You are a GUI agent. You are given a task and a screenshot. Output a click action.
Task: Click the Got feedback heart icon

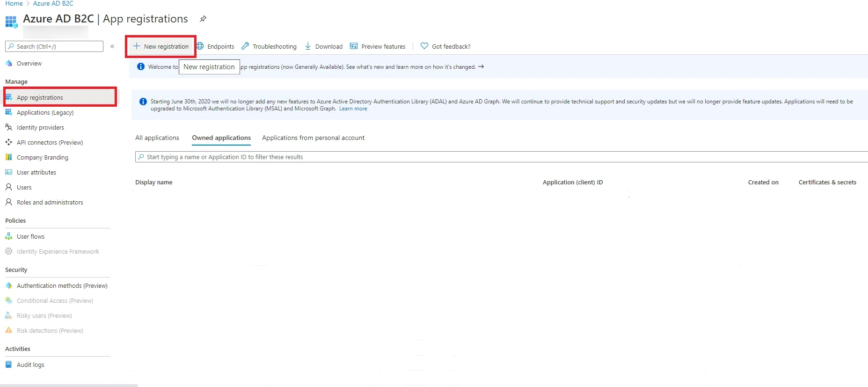point(424,46)
